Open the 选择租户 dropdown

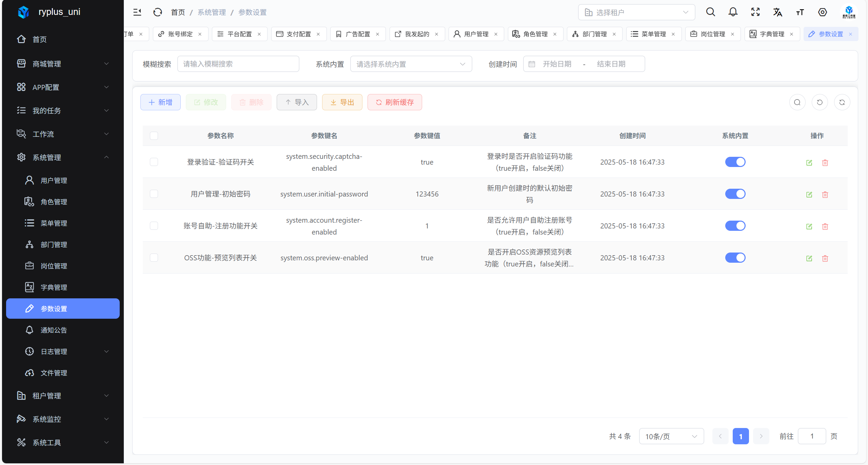[x=636, y=12]
